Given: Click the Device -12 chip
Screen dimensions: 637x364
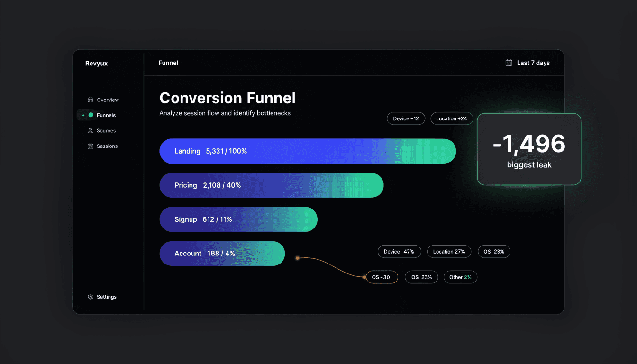Looking at the screenshot, I should (406, 118).
